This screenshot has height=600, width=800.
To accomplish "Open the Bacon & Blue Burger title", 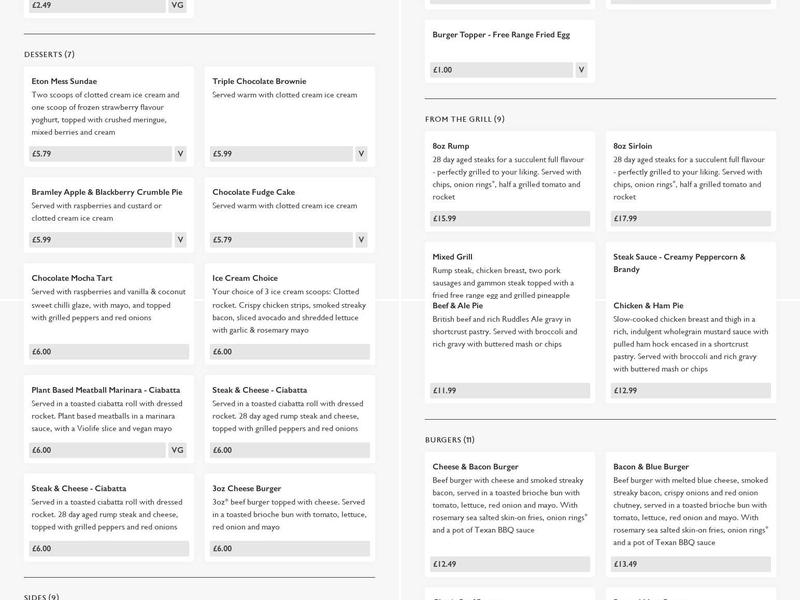I will (x=651, y=466).
